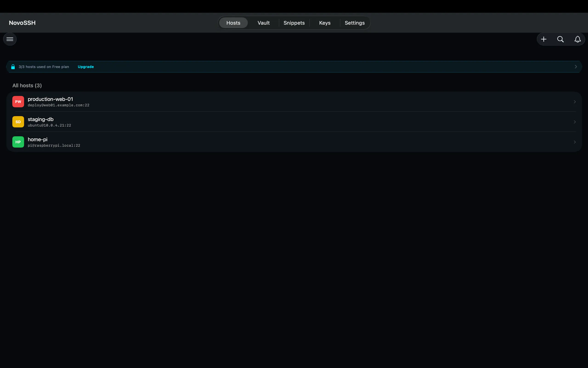Open notifications bell icon
588x368 pixels.
[578, 39]
